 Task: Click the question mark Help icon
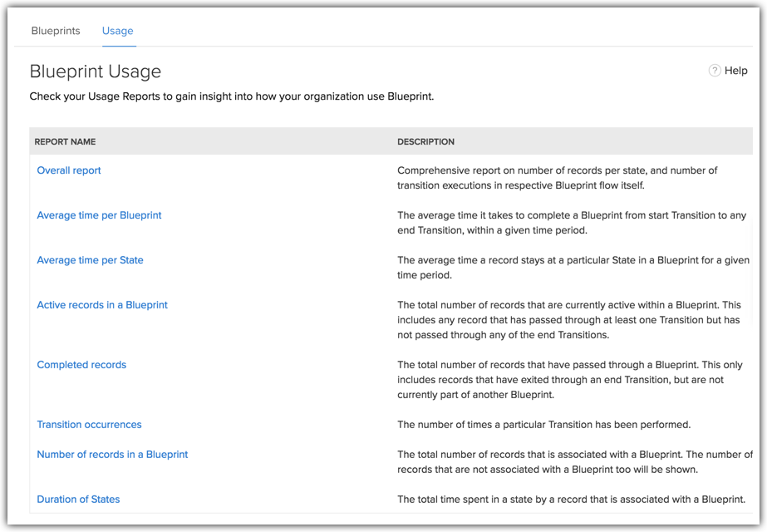pyautogui.click(x=714, y=71)
